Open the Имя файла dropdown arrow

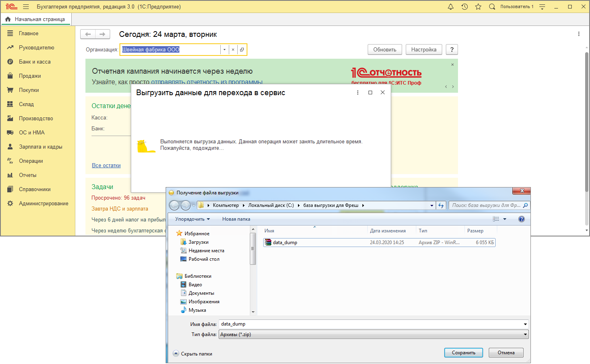[525, 324]
